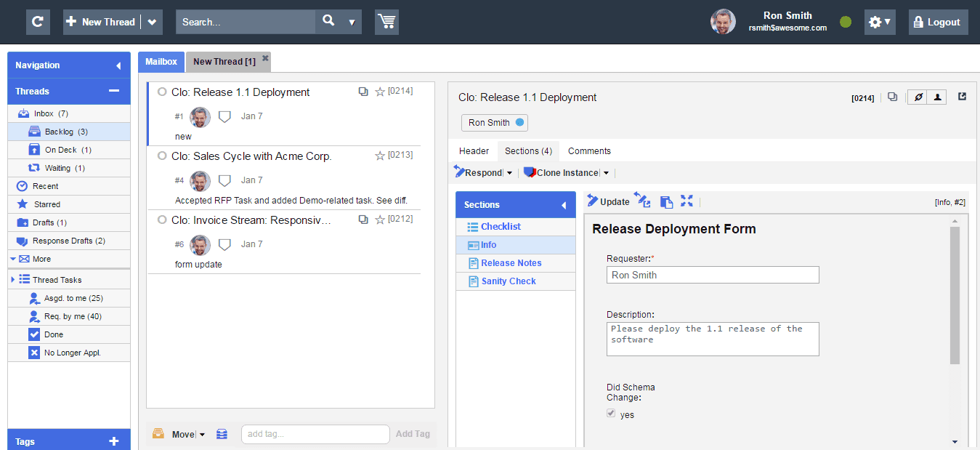Click the Update button
The height and width of the screenshot is (450, 980).
608,201
